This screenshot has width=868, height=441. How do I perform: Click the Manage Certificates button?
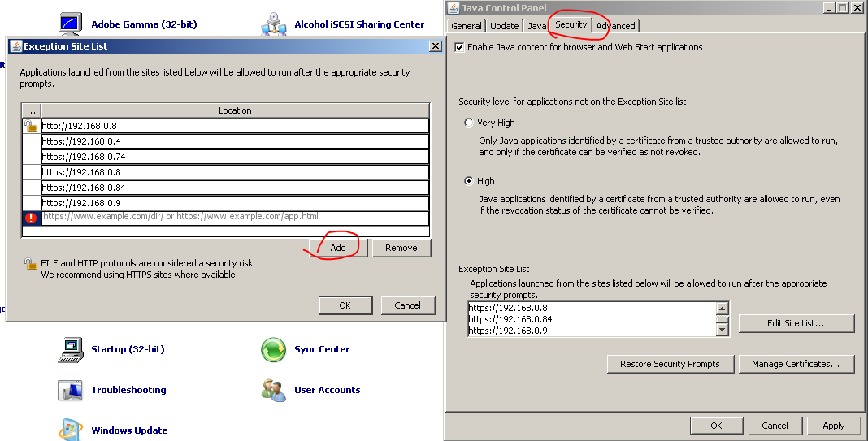click(796, 364)
